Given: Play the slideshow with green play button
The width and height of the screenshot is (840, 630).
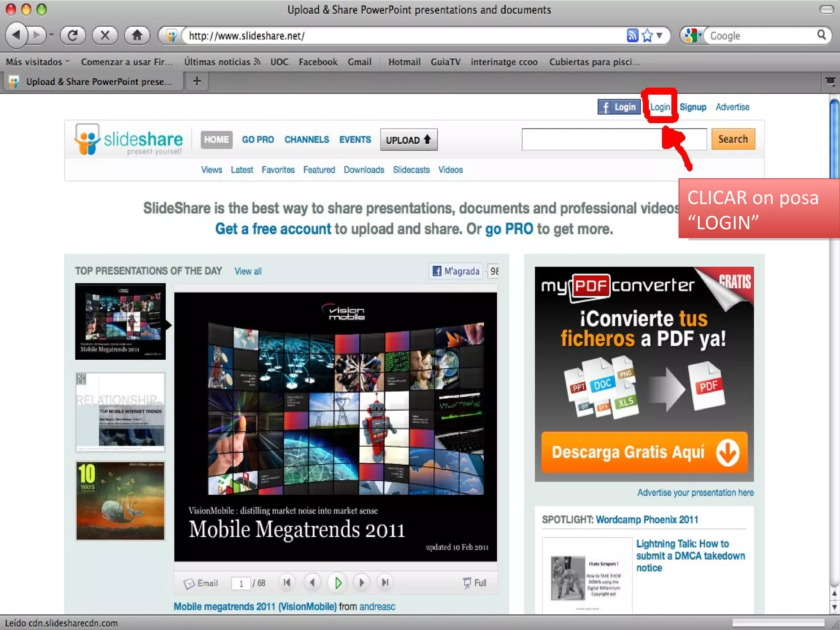Looking at the screenshot, I should tap(338, 583).
